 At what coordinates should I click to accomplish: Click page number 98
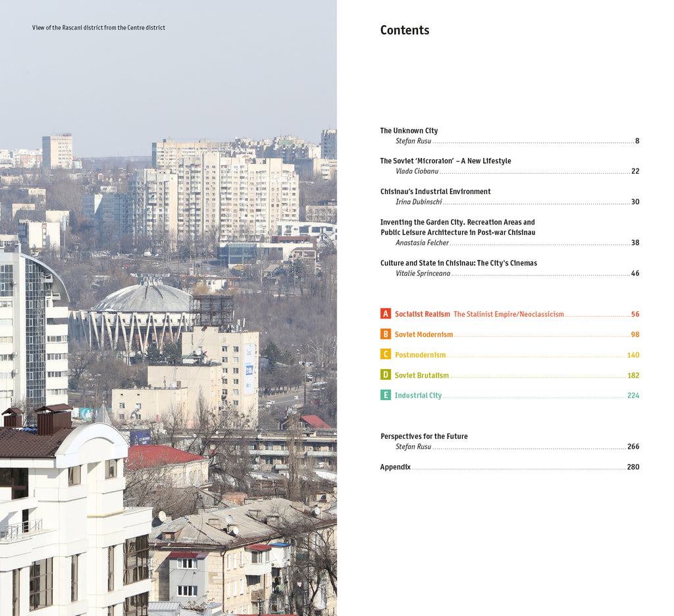(x=633, y=334)
